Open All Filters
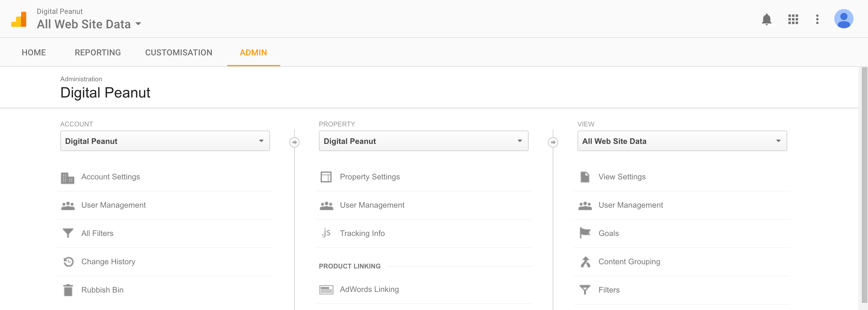 click(x=97, y=233)
